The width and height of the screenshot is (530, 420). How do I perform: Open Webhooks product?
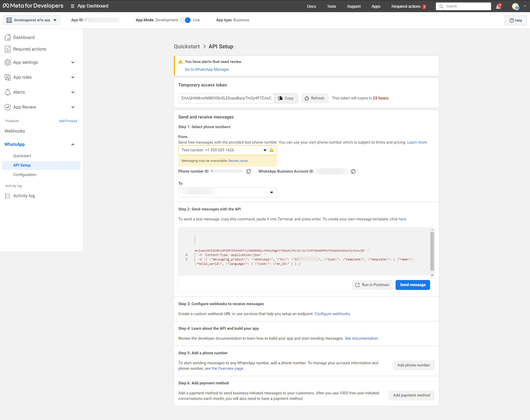coord(15,131)
